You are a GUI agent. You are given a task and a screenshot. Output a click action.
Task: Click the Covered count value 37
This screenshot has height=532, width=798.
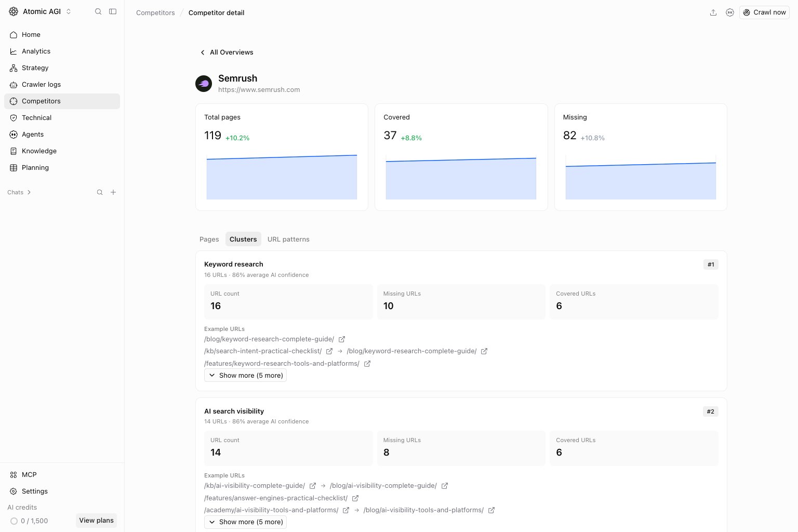point(390,136)
